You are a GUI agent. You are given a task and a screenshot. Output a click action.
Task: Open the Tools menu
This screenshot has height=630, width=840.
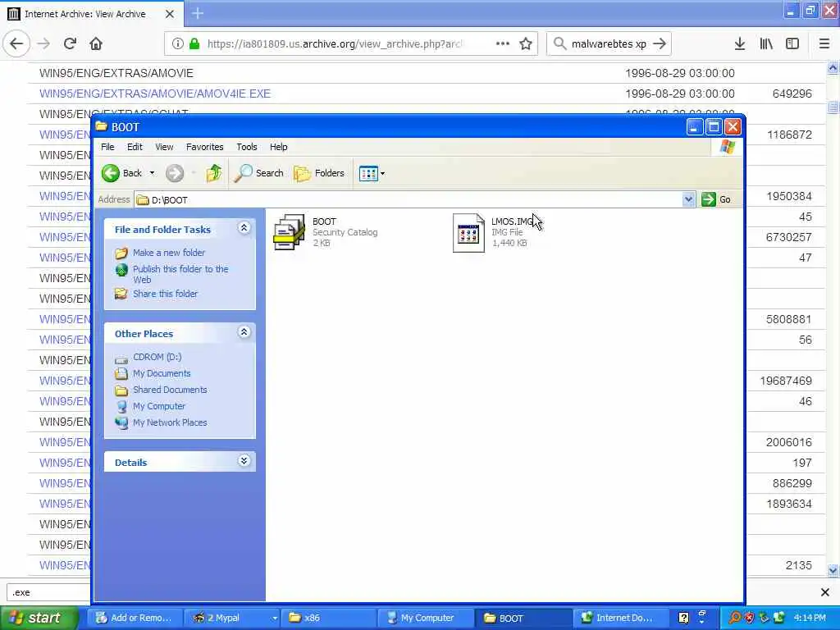point(246,147)
